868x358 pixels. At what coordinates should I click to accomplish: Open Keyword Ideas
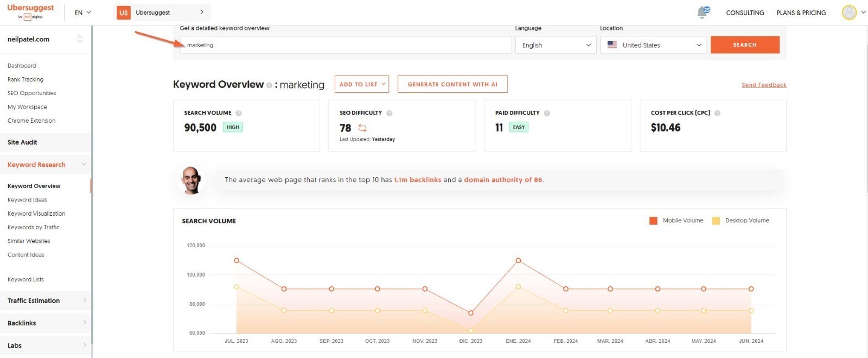(27, 200)
